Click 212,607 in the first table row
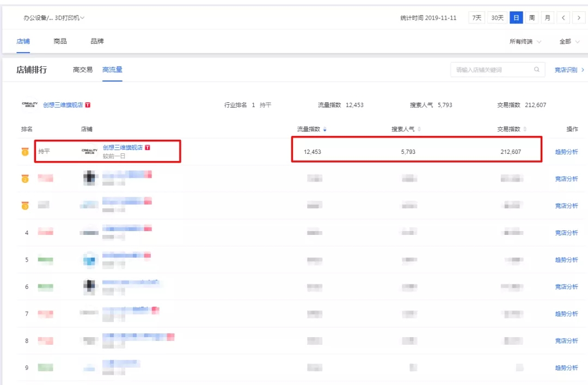The width and height of the screenshot is (588, 385). [x=511, y=152]
